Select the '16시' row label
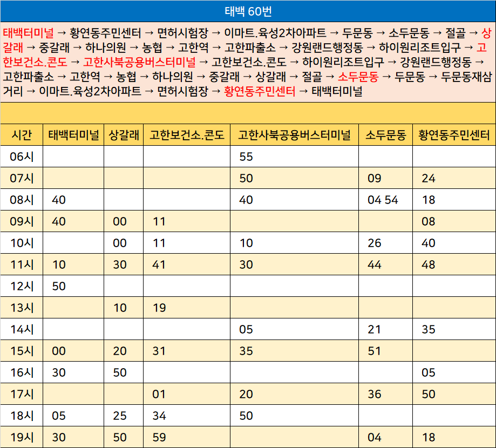496x448 pixels. [x=22, y=372]
